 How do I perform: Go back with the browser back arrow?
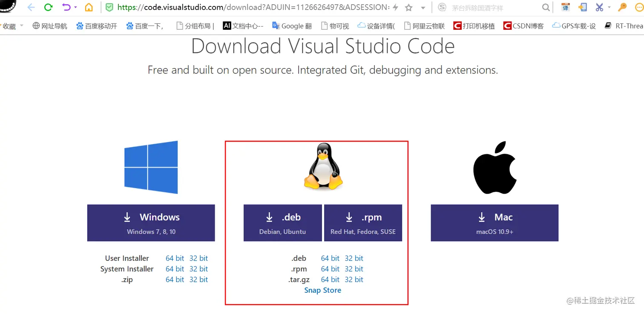coord(31,7)
